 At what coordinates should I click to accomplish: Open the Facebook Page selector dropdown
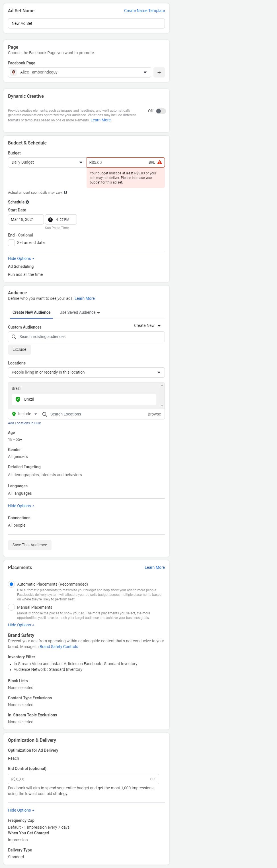[x=79, y=72]
